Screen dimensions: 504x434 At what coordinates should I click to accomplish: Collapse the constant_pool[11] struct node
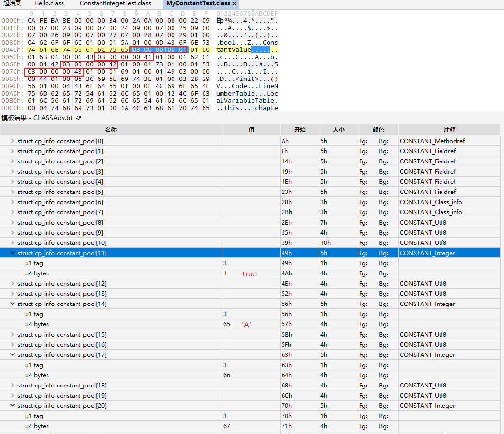[13, 253]
